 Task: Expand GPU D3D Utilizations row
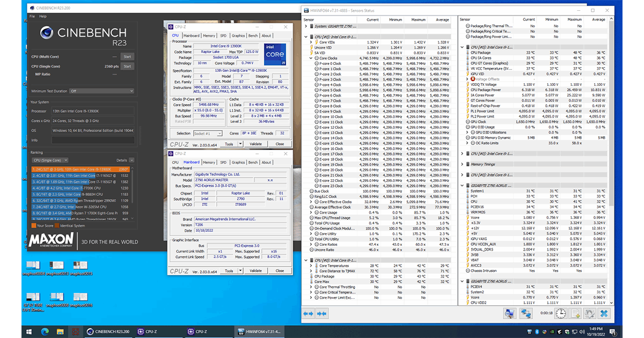click(468, 132)
